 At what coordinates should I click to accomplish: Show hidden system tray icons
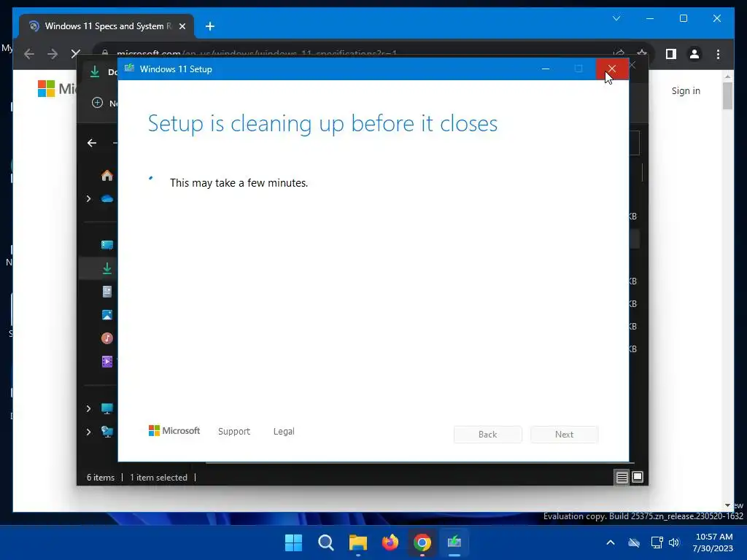click(x=611, y=542)
